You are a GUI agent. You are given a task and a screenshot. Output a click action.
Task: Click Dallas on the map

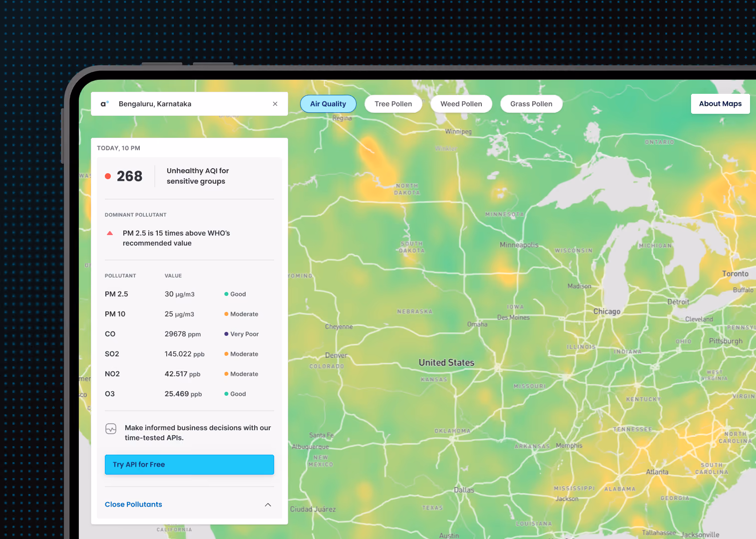[x=464, y=490]
